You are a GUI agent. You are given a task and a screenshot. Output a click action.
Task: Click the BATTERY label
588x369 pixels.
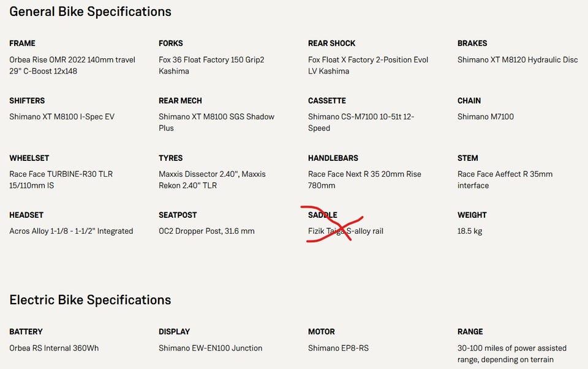pos(26,332)
